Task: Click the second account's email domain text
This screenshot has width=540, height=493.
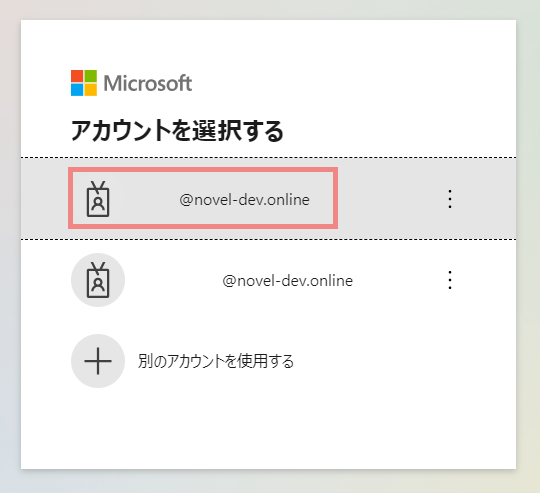Action: click(288, 281)
